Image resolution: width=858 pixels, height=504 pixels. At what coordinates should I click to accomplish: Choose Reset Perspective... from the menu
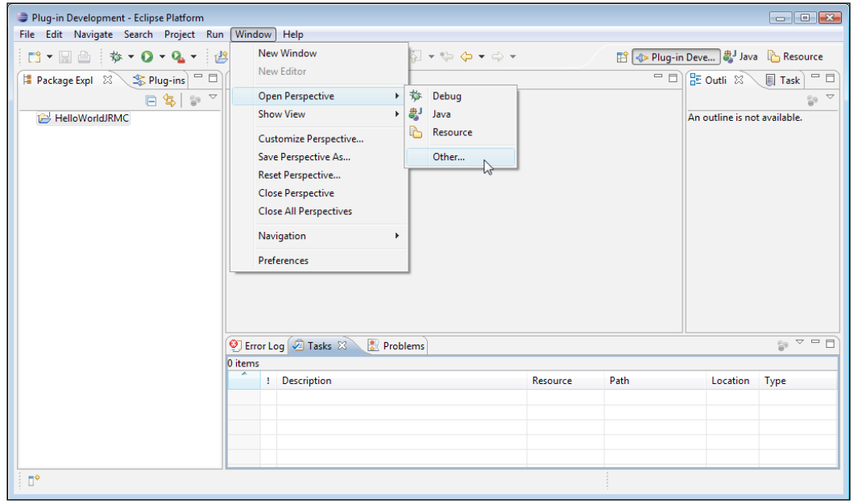pos(320,176)
